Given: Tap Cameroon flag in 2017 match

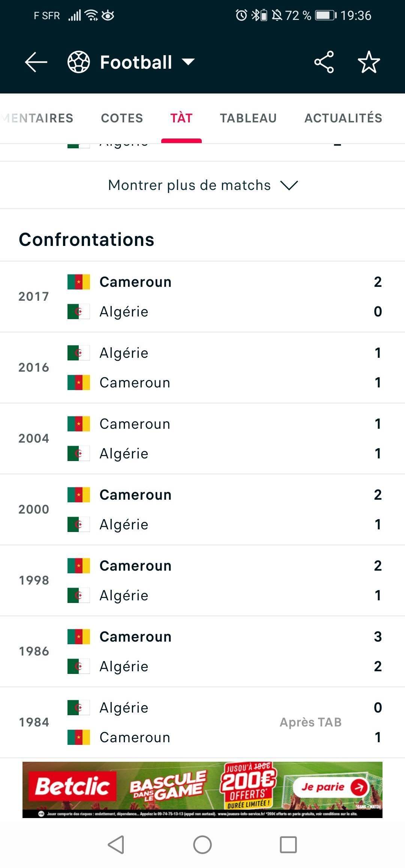Looking at the screenshot, I should click(79, 282).
